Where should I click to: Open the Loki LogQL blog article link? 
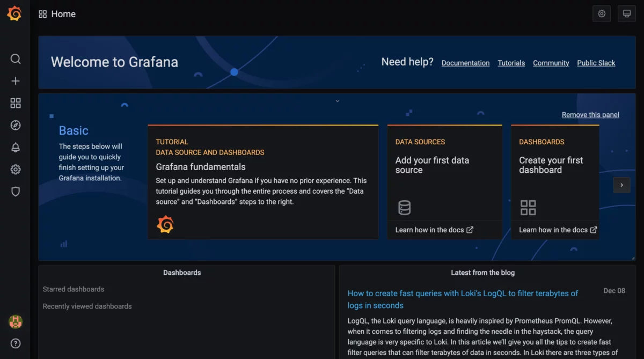tap(463, 299)
